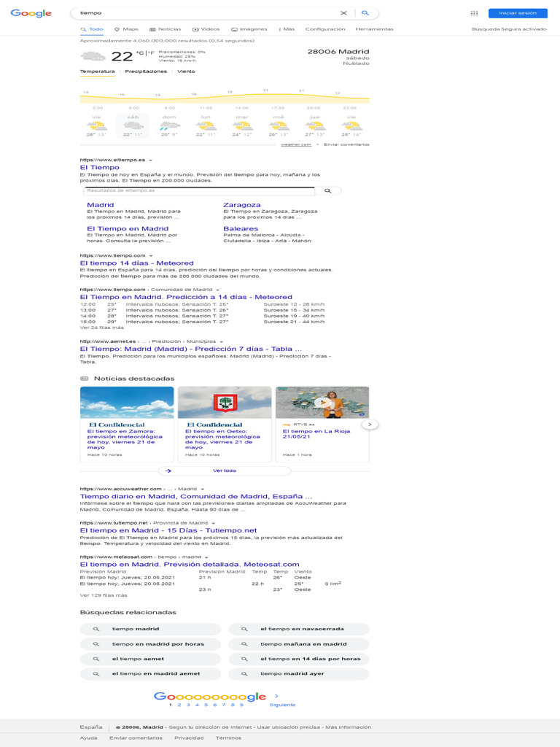Select the vie forecast day with 26° high
560x747 pixels.
97,125
